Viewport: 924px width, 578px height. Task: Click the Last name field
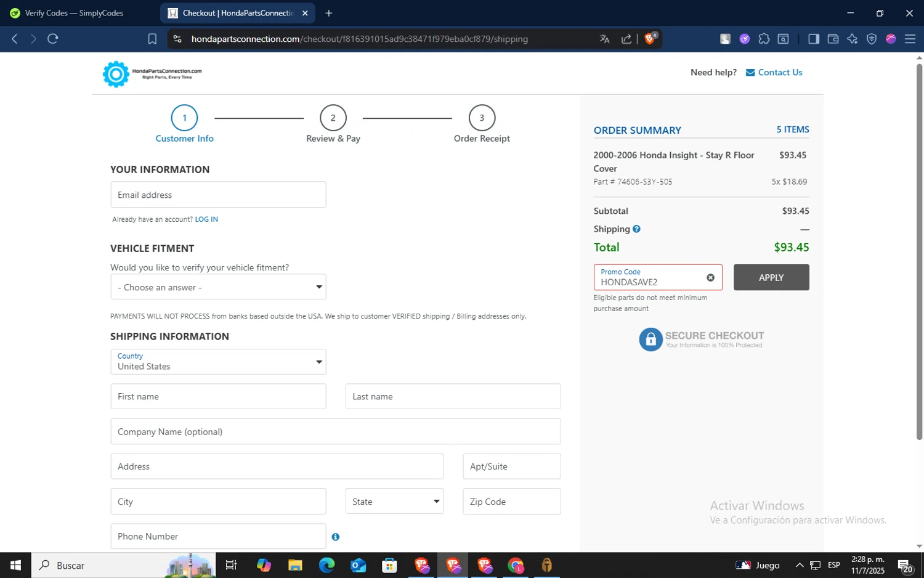click(x=453, y=397)
